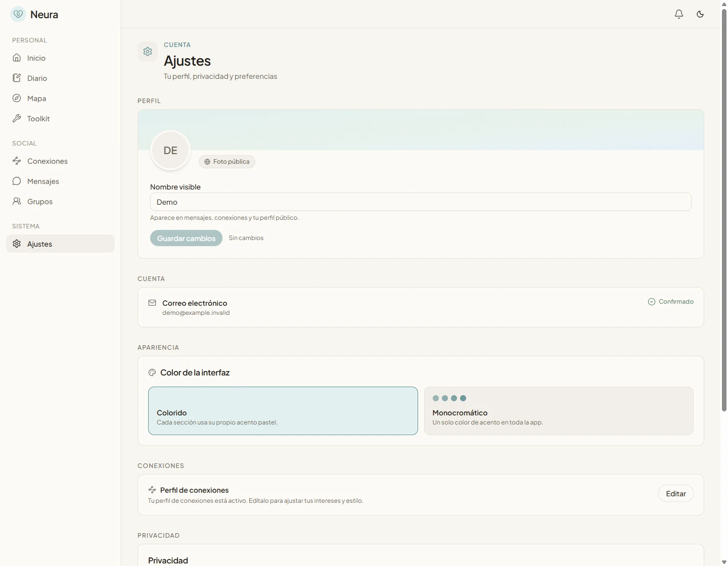
Task: Open the notifications bell
Action: tap(679, 14)
